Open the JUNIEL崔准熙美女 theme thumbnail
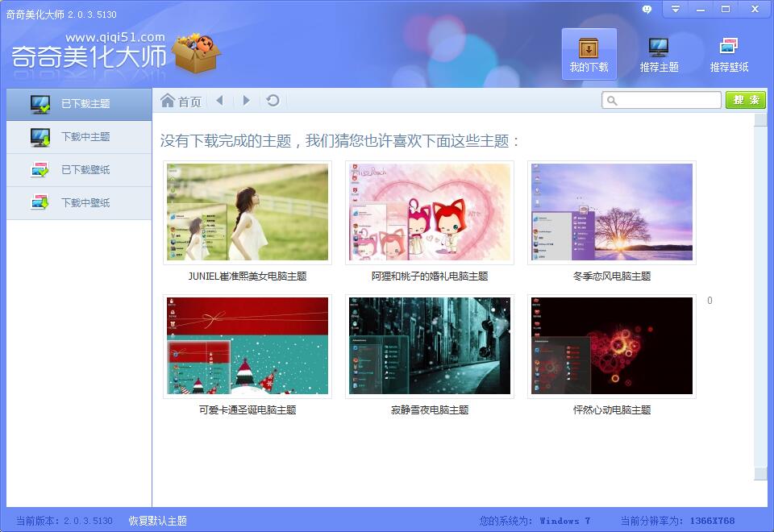The width and height of the screenshot is (774, 532). click(248, 213)
